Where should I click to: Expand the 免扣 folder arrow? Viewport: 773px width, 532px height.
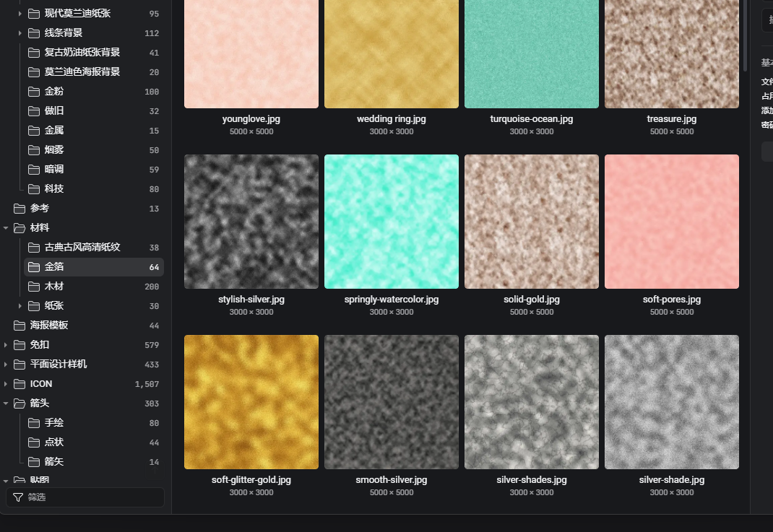tap(6, 345)
